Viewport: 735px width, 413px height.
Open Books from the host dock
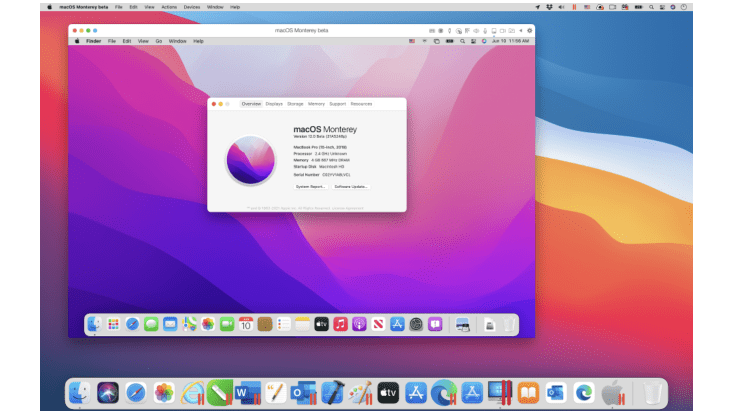point(528,393)
